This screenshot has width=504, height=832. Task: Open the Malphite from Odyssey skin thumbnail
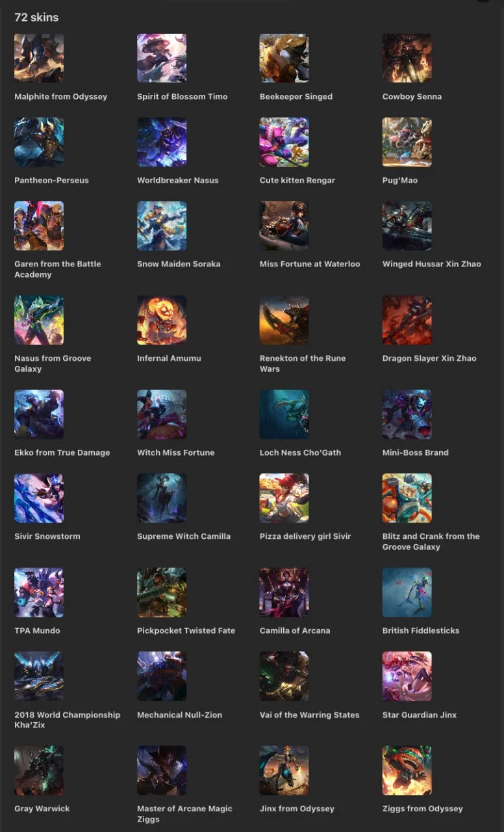tap(39, 58)
